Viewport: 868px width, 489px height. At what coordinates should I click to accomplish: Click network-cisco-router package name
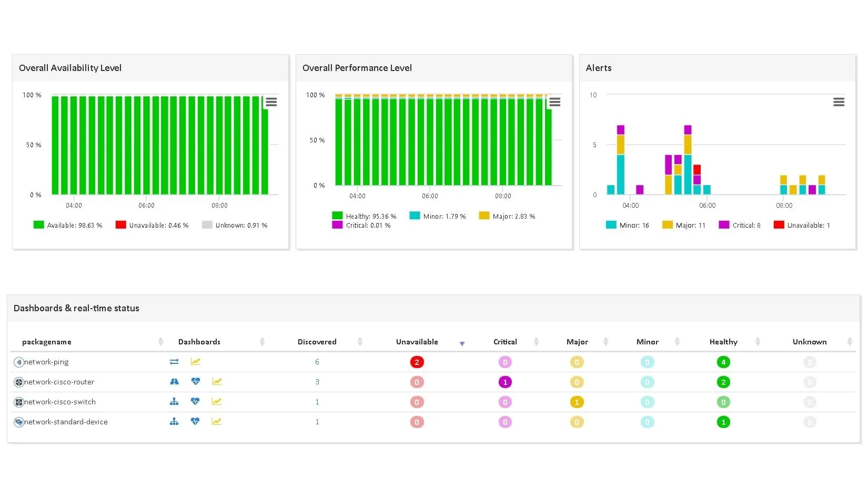coord(59,382)
